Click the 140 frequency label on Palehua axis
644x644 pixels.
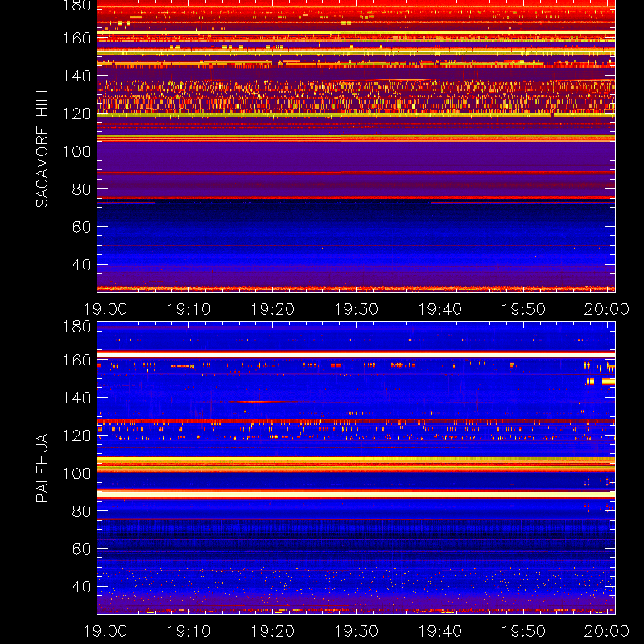pyautogui.click(x=76, y=398)
